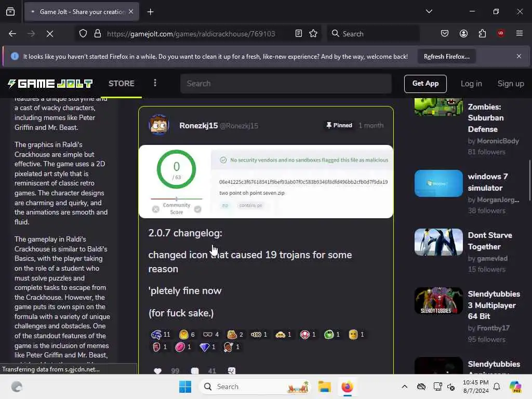Click the pink gem reaction
532x399 pixels.
click(183, 347)
